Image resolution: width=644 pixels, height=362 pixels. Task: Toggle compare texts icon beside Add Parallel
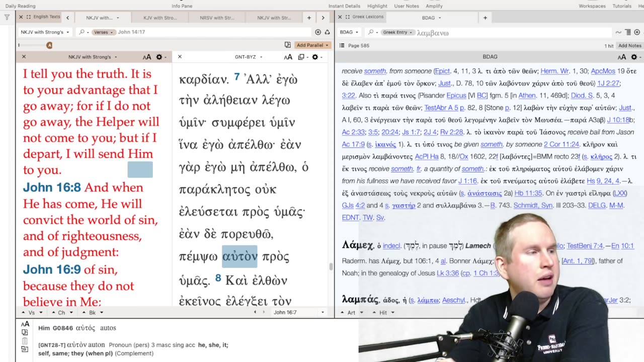click(287, 45)
